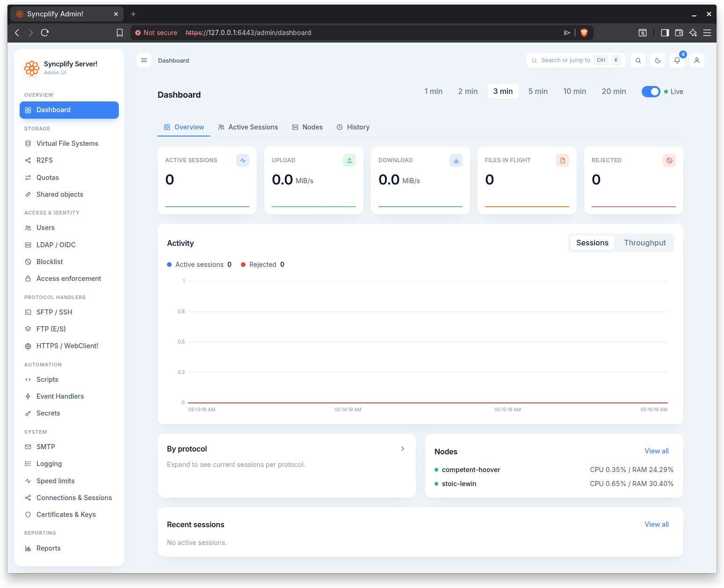The image size is (724, 588).
Task: Click the Syncplify Server logo icon
Action: tap(32, 68)
